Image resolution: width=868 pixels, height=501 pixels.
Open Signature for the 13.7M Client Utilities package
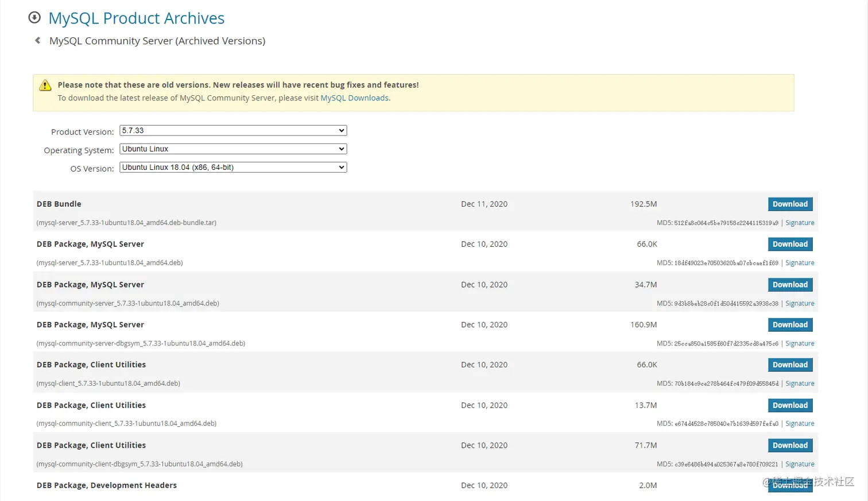pyautogui.click(x=800, y=424)
